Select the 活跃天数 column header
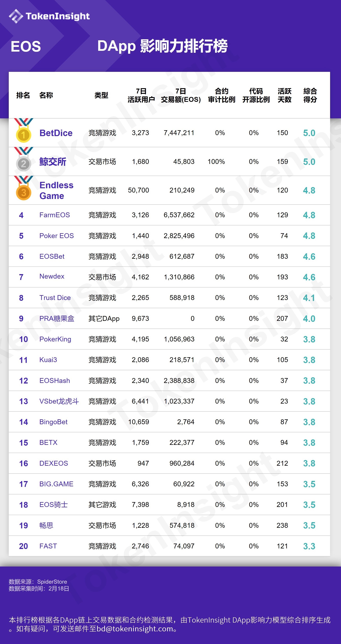Viewport: 341px width, 644px height. [x=284, y=95]
